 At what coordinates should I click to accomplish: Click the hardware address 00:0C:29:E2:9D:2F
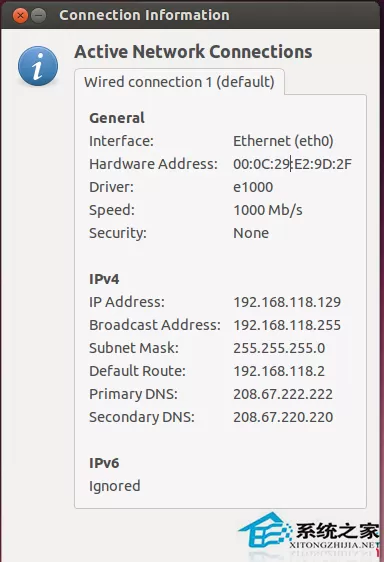(292, 164)
